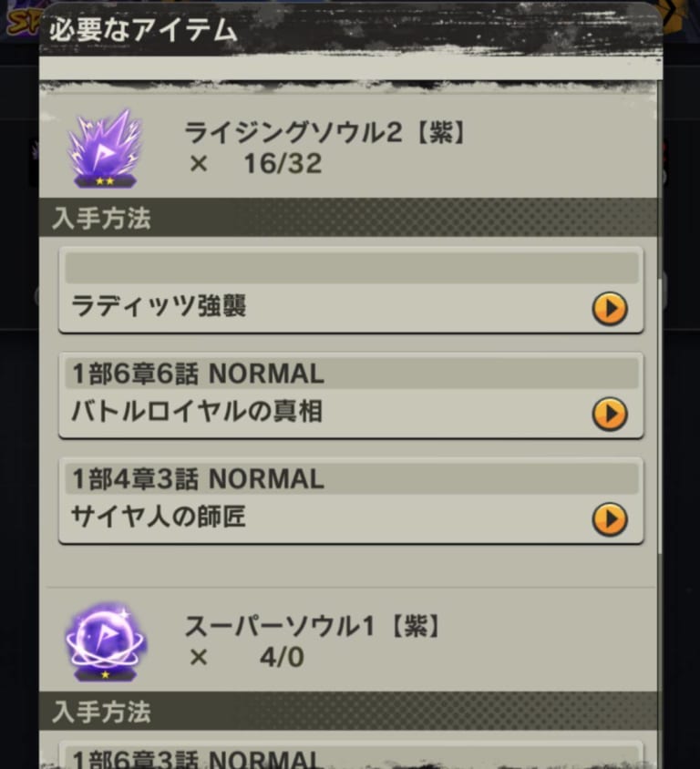The height and width of the screenshot is (769, 700).
Task: Open バトルロイヤルの真相 with the orange arrow
Action: pyautogui.click(x=610, y=414)
